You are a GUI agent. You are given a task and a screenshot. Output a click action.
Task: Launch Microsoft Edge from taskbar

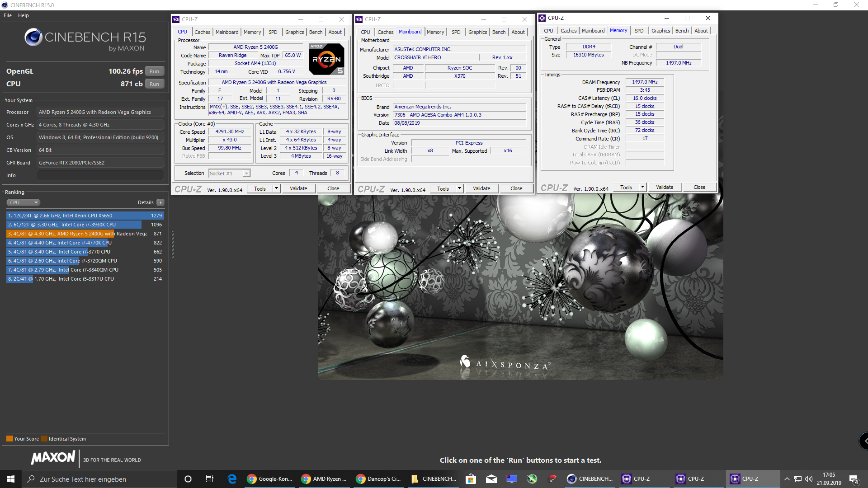[x=232, y=479]
